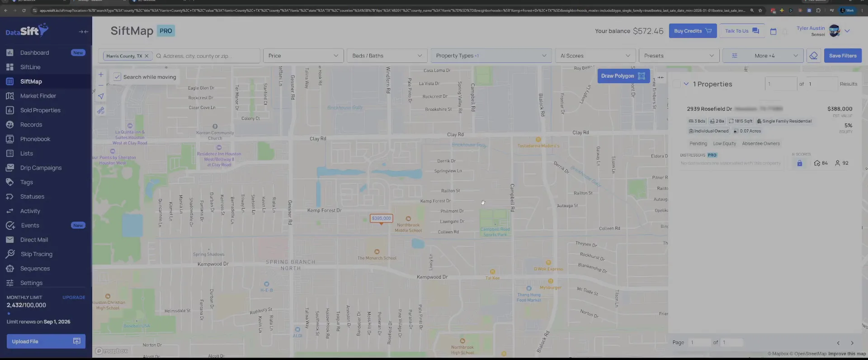Open the Tyler Austin account menu chevron
Screen dimensions: 868x360
pyautogui.click(x=847, y=31)
